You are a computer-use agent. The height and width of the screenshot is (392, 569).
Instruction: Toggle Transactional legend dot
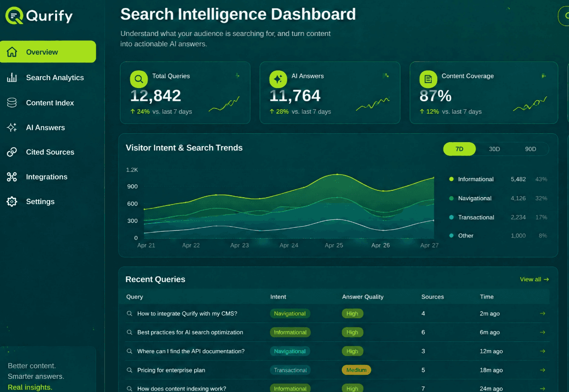(x=451, y=217)
